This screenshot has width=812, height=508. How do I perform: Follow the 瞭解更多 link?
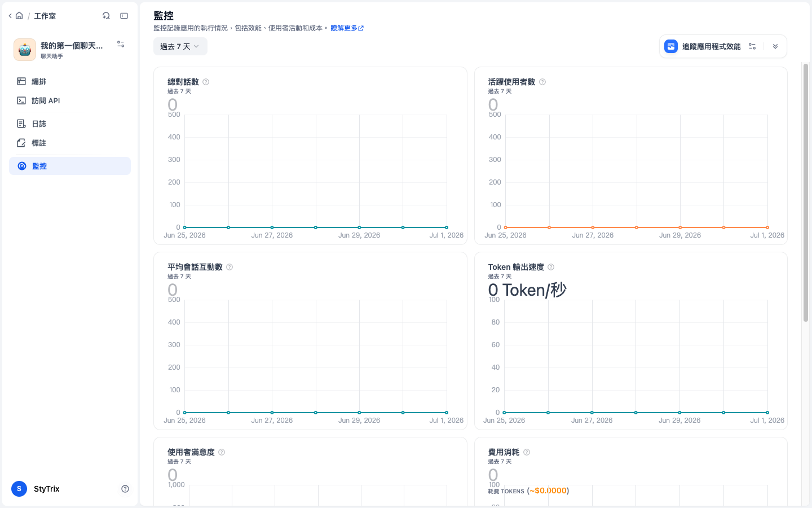[347, 28]
